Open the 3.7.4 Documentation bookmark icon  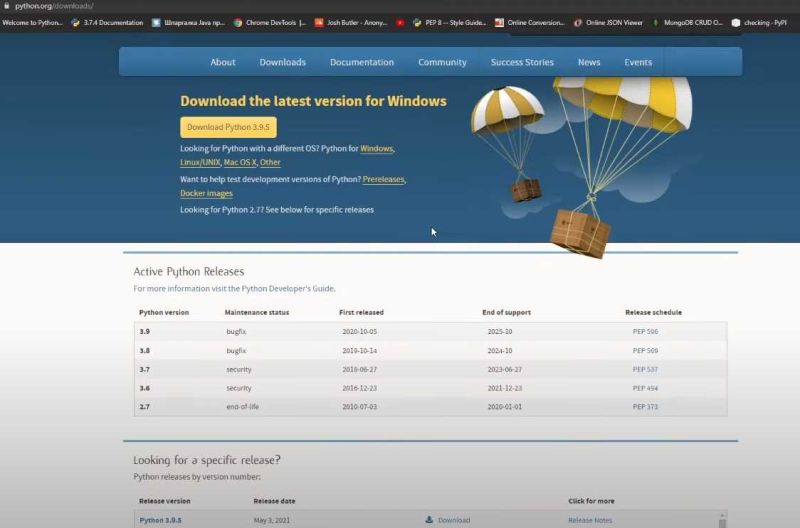(x=76, y=23)
